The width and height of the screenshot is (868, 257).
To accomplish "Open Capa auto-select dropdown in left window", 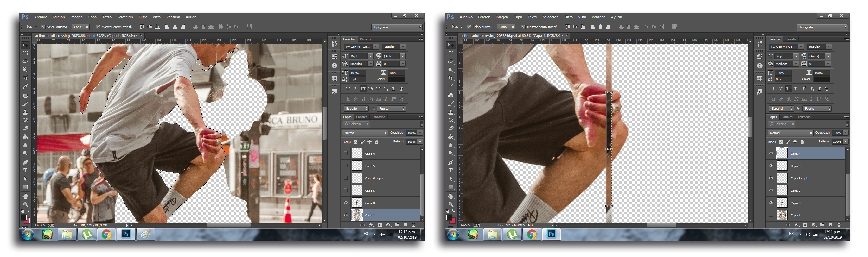I will [x=81, y=27].
